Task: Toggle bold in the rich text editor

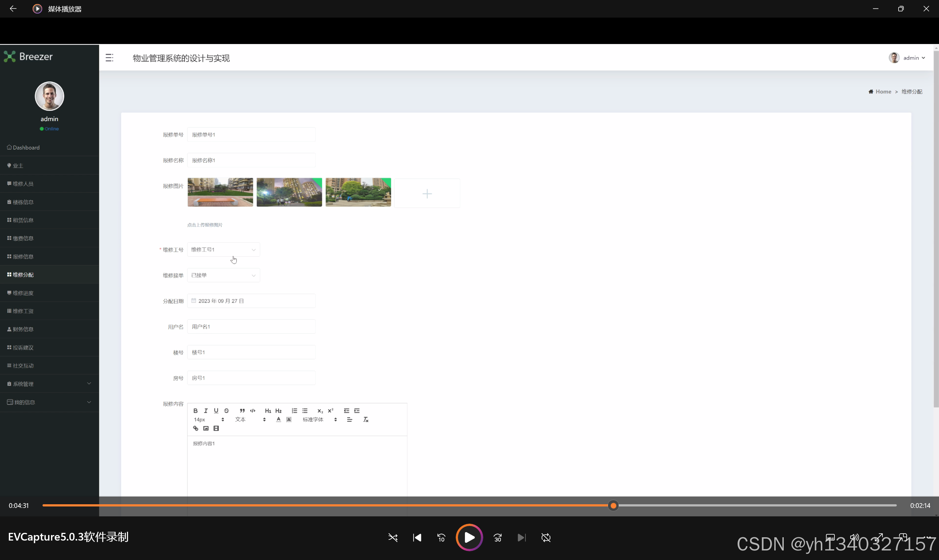Action: pyautogui.click(x=196, y=411)
